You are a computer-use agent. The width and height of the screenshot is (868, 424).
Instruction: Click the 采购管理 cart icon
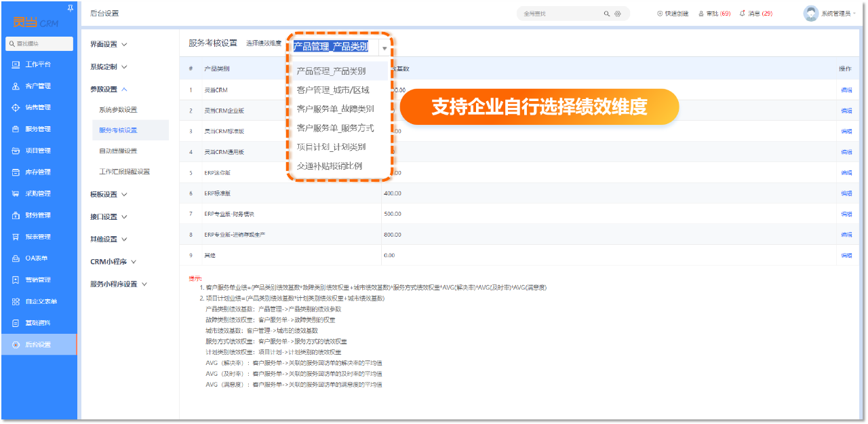(x=16, y=193)
